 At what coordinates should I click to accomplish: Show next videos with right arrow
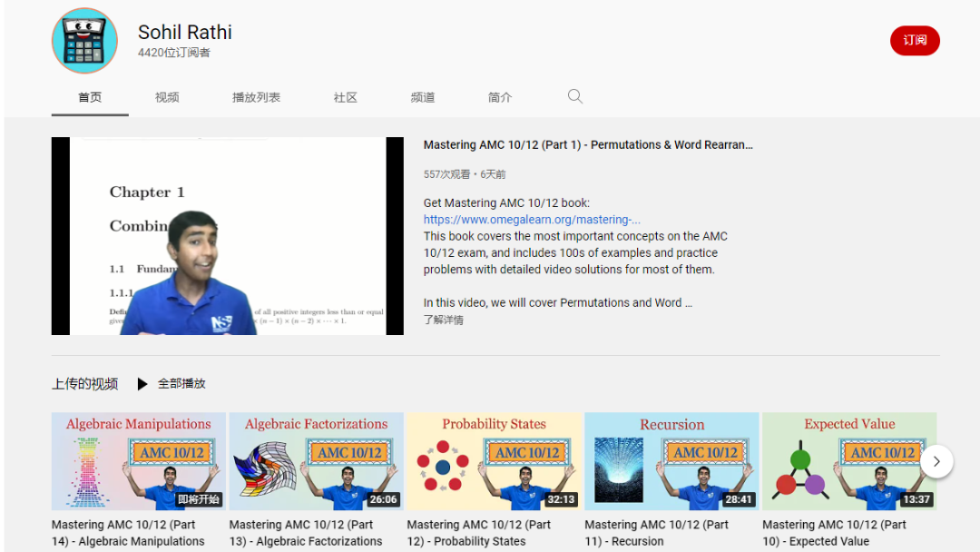[x=936, y=461]
